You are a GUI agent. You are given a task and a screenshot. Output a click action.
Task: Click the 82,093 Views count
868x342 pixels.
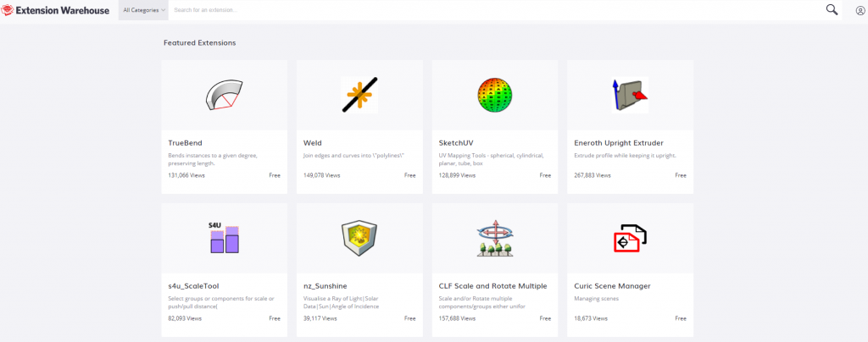[185, 318]
